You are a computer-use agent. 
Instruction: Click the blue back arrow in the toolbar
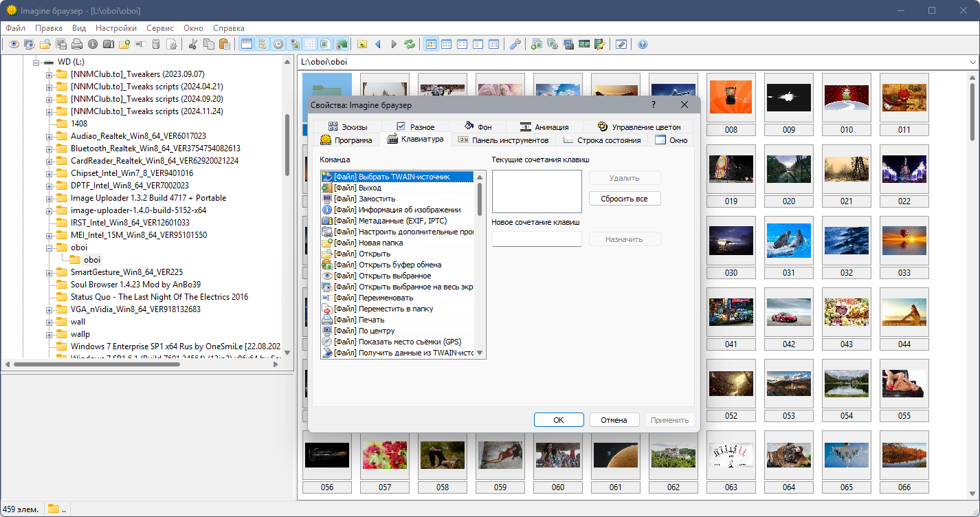(378, 45)
